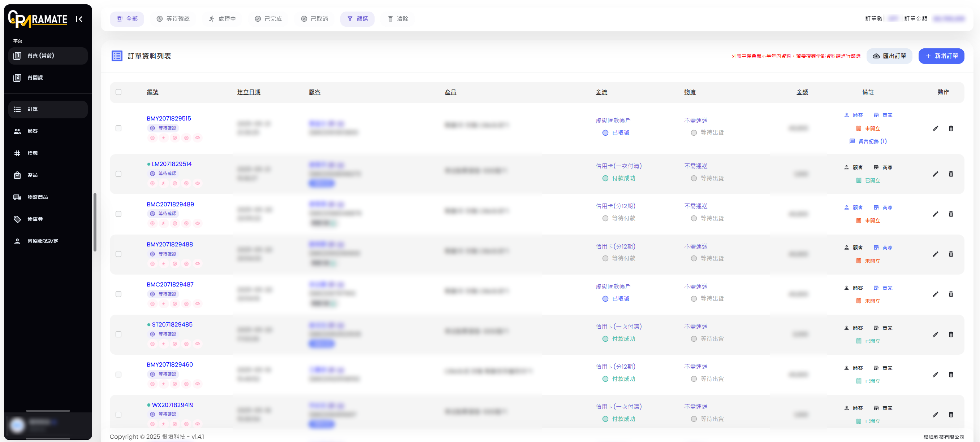Screen dimensions: 980x442
Task: Click the Add New Order button
Action: (x=941, y=56)
